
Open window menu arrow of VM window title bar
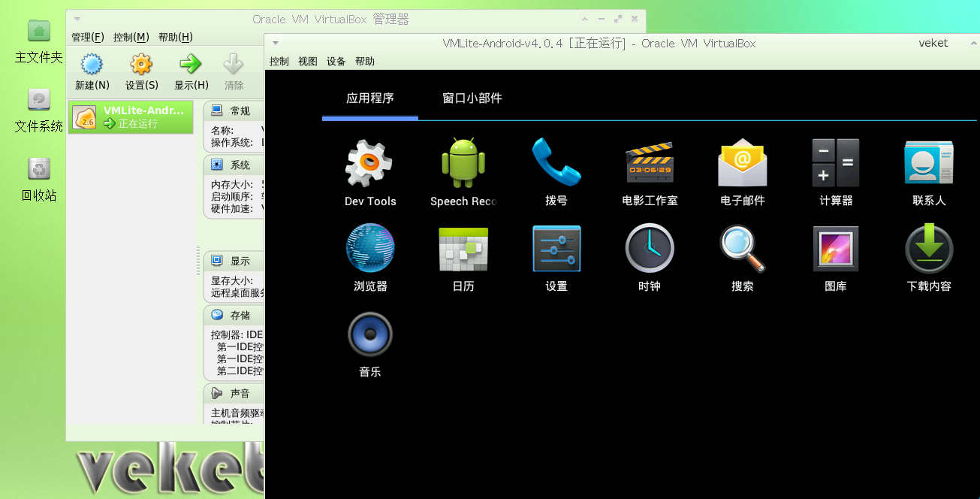pyautogui.click(x=276, y=43)
